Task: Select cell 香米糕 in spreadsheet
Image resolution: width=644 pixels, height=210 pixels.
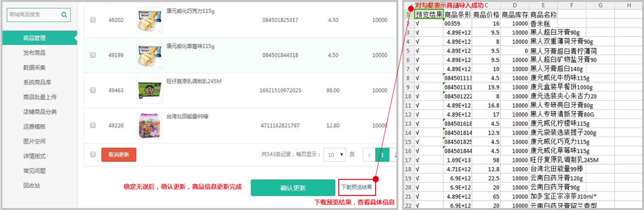Action: click(543, 23)
